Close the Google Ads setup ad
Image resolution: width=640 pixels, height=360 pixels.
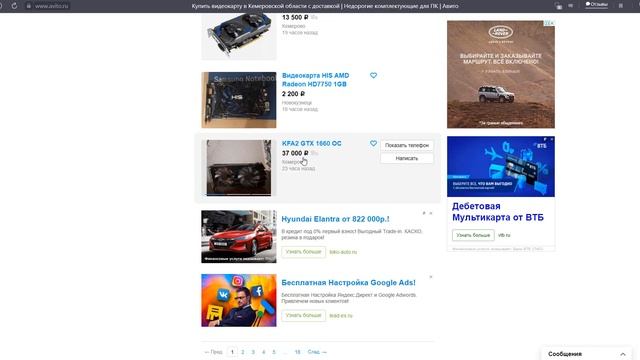pos(431,277)
